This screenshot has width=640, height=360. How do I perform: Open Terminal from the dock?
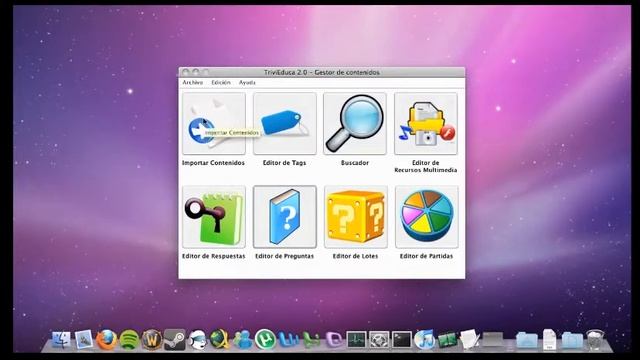402,340
